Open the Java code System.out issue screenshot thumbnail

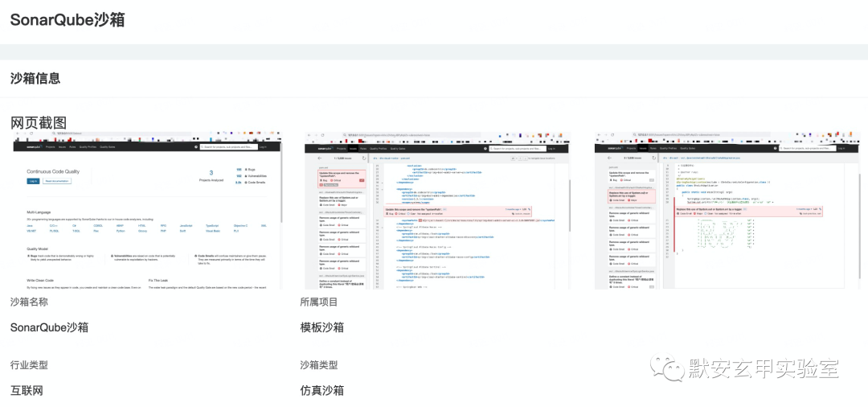click(727, 211)
